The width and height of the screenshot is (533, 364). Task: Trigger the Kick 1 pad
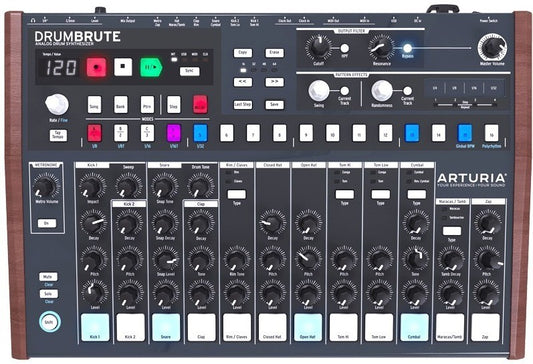click(x=95, y=327)
